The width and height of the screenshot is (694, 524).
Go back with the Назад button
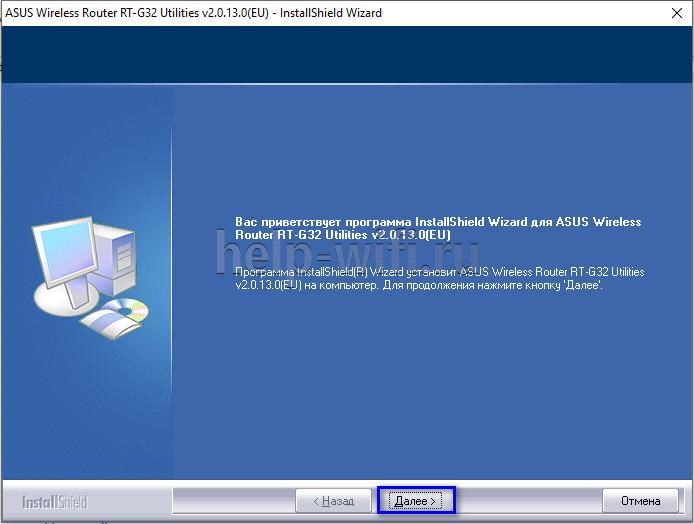pos(333,501)
